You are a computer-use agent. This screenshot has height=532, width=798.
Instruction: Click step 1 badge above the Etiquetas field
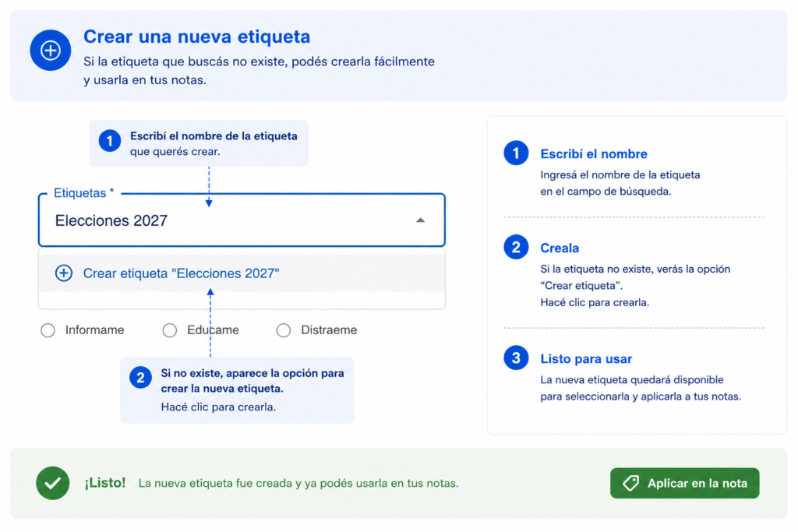click(109, 141)
